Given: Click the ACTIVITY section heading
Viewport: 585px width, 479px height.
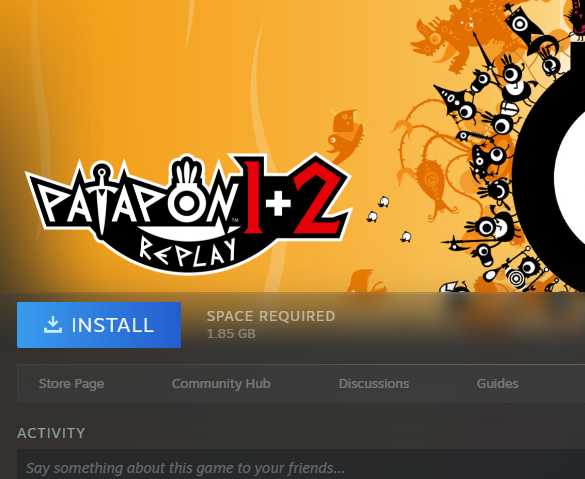Looking at the screenshot, I should point(51,433).
